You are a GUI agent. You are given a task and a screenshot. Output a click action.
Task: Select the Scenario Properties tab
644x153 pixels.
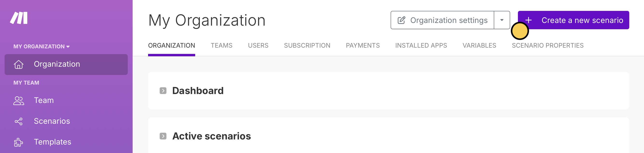(x=548, y=45)
